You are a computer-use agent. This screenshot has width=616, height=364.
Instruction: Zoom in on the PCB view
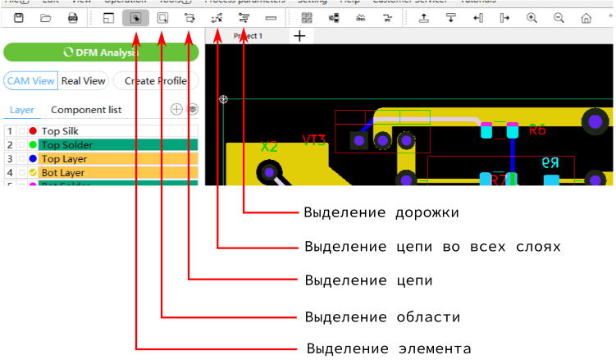point(532,17)
